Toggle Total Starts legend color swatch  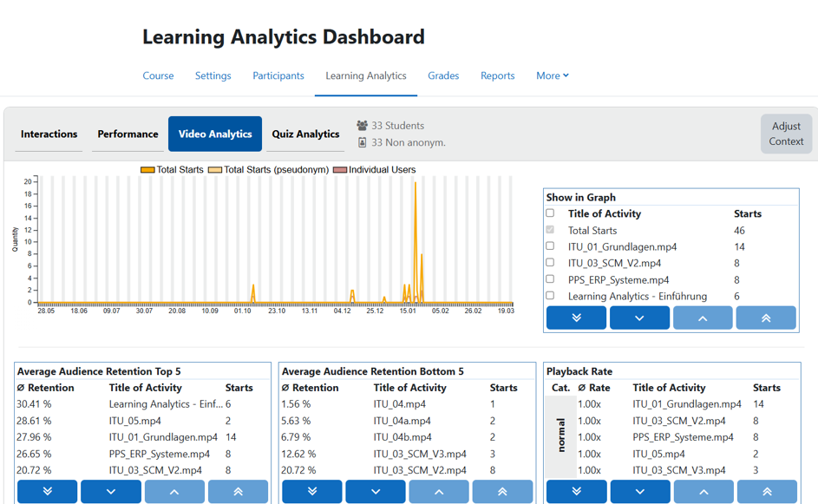(x=147, y=169)
